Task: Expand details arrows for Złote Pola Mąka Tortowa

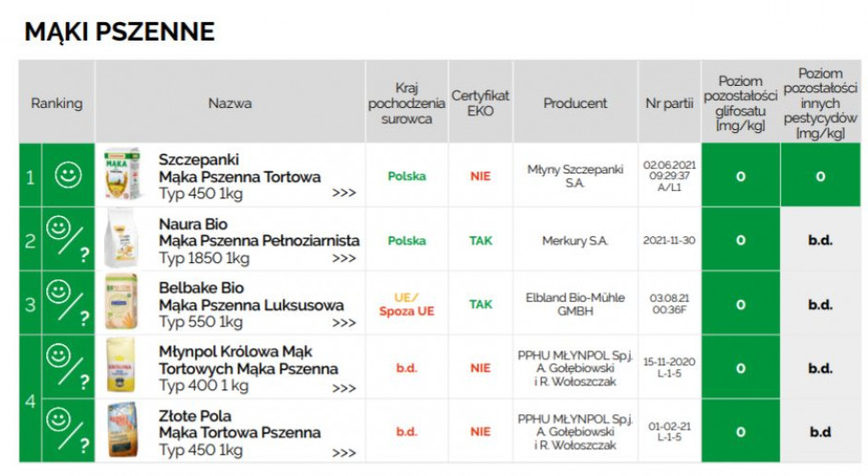Action: pyautogui.click(x=344, y=453)
